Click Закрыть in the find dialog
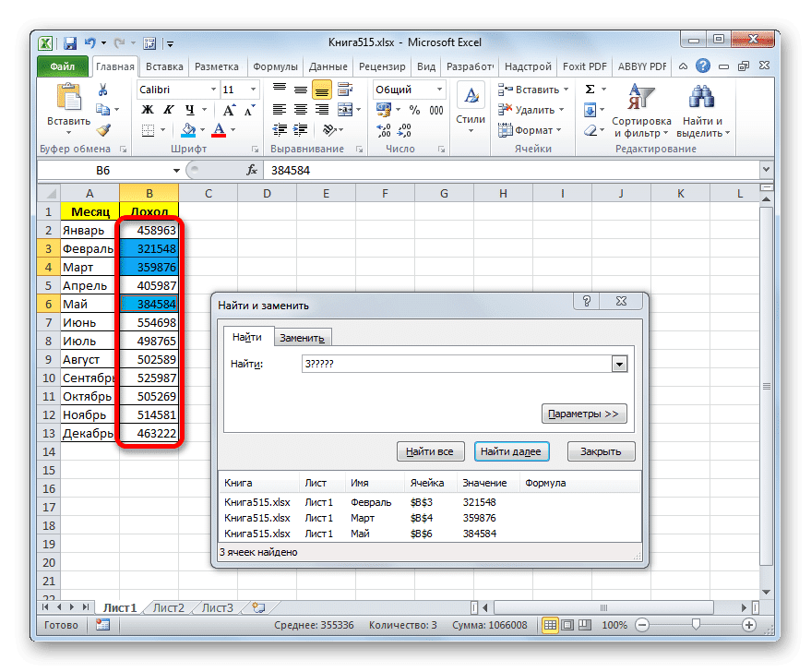 (x=601, y=451)
